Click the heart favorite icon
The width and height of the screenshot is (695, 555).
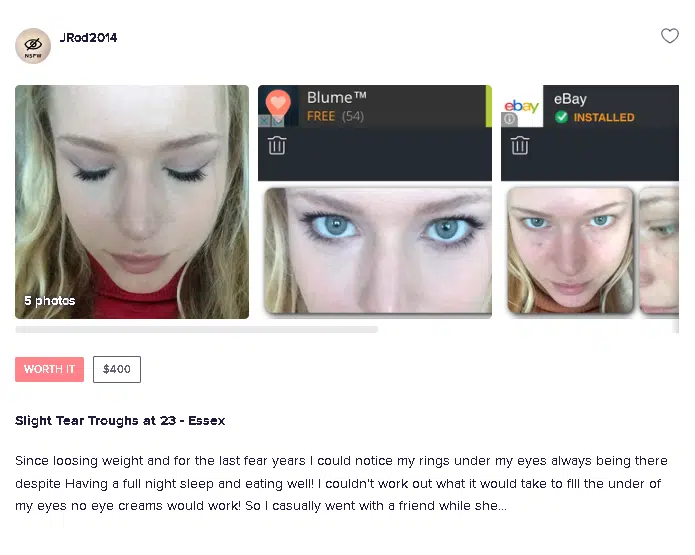pyautogui.click(x=669, y=36)
